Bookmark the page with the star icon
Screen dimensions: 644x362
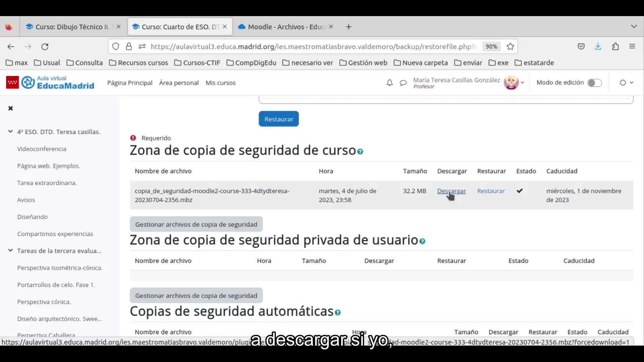pos(510,47)
